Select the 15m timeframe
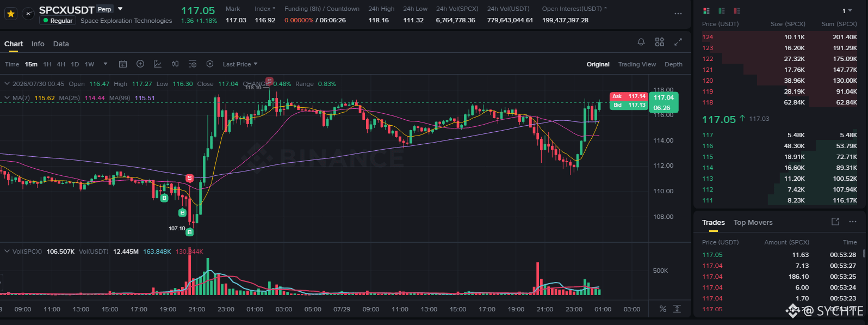The image size is (868, 325). 31,64
